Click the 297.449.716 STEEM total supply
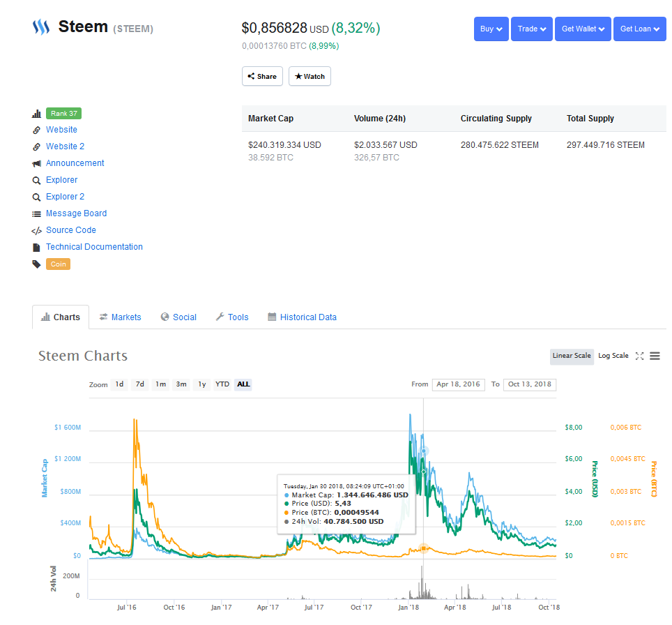Screen dimensions: 672x625 606,145
